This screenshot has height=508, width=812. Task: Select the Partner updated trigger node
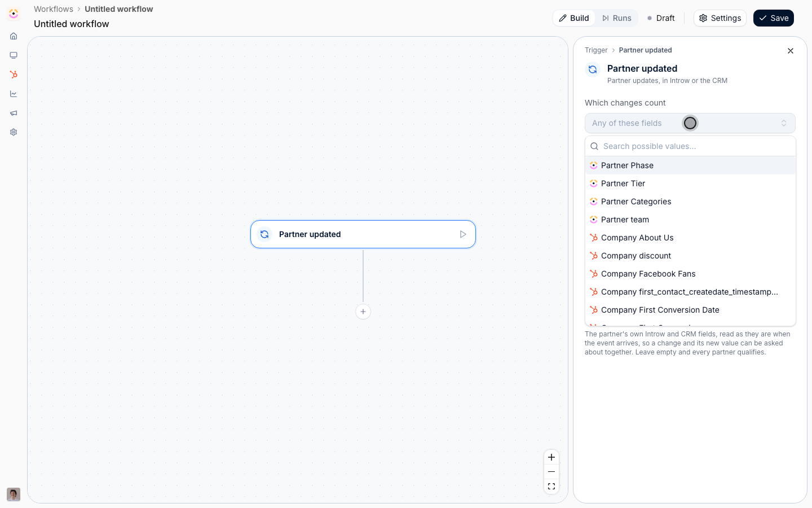(363, 234)
